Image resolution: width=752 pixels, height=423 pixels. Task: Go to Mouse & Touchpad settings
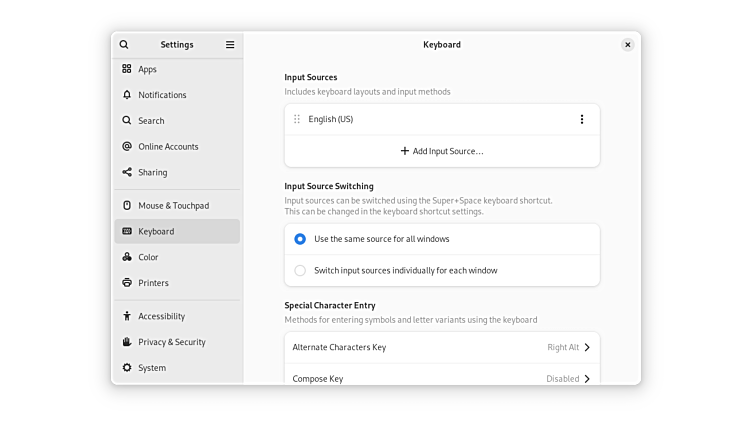[173, 205]
